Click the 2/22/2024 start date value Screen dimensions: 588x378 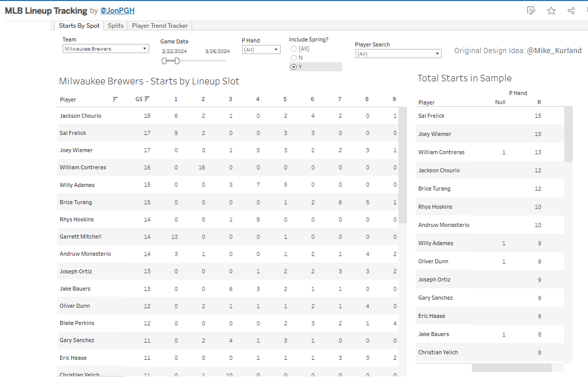click(x=174, y=52)
